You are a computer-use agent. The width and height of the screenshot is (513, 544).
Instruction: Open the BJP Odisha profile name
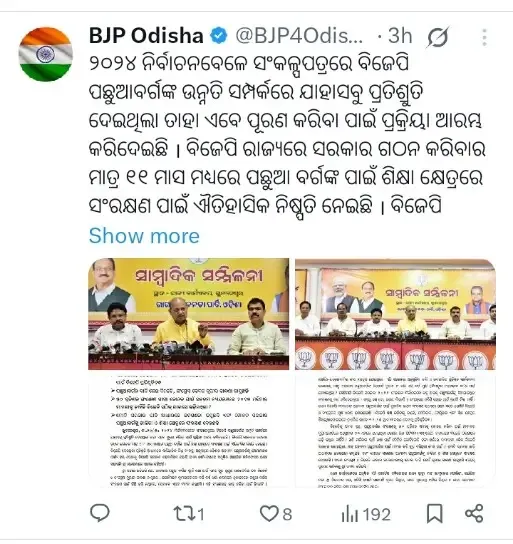tap(146, 36)
